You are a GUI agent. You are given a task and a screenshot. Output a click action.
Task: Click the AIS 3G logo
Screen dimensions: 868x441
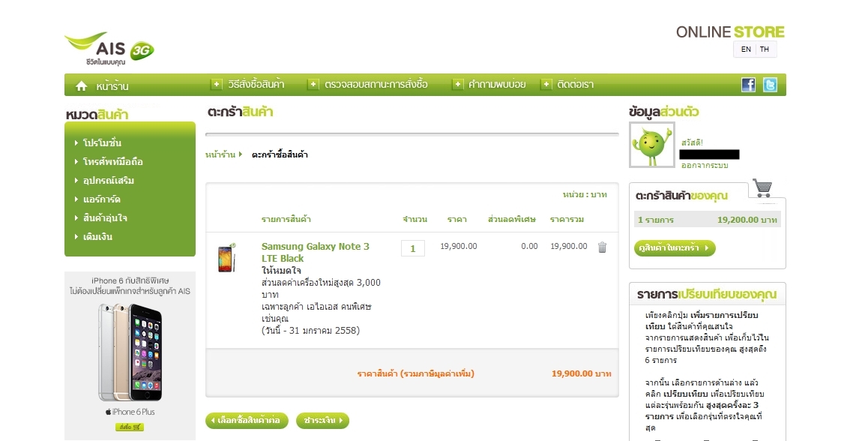pyautogui.click(x=109, y=49)
